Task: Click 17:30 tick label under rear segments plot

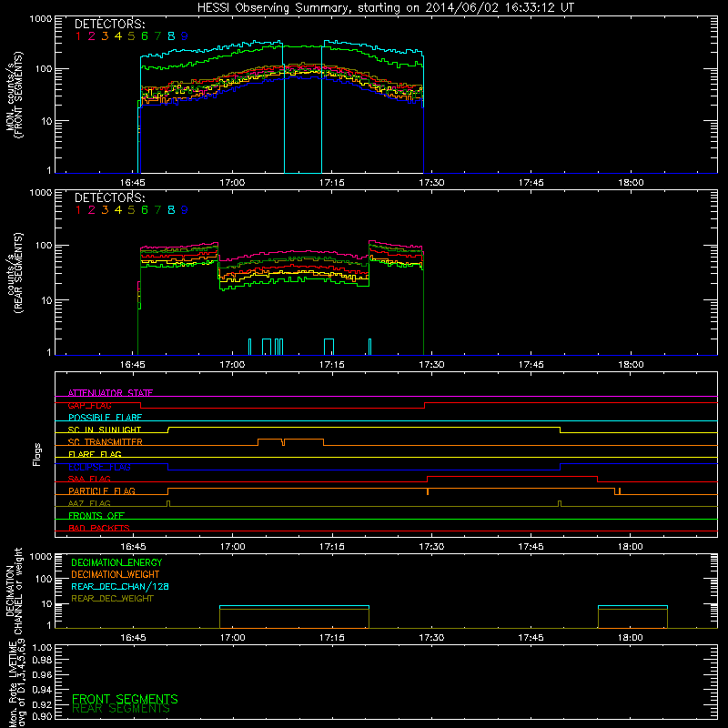Action: [431, 365]
